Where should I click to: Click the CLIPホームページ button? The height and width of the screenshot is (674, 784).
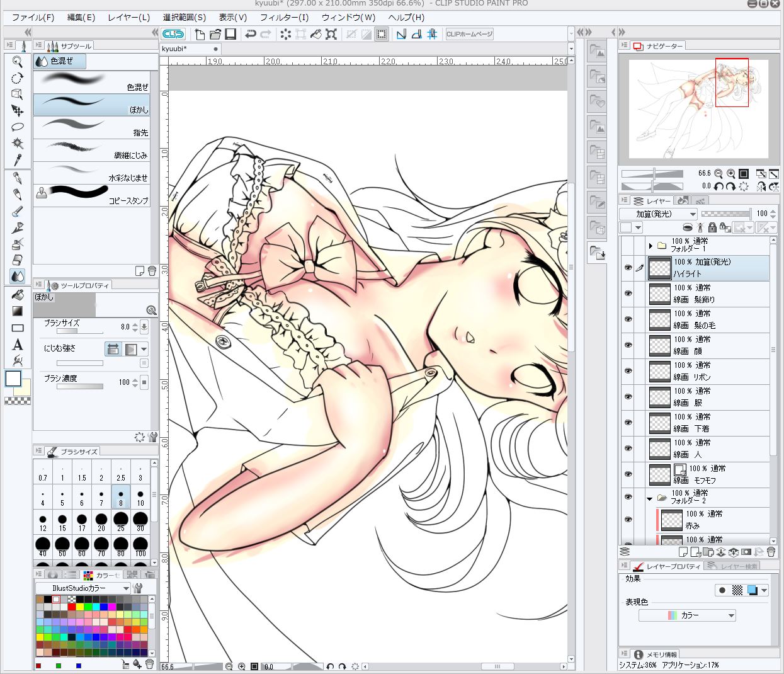469,34
